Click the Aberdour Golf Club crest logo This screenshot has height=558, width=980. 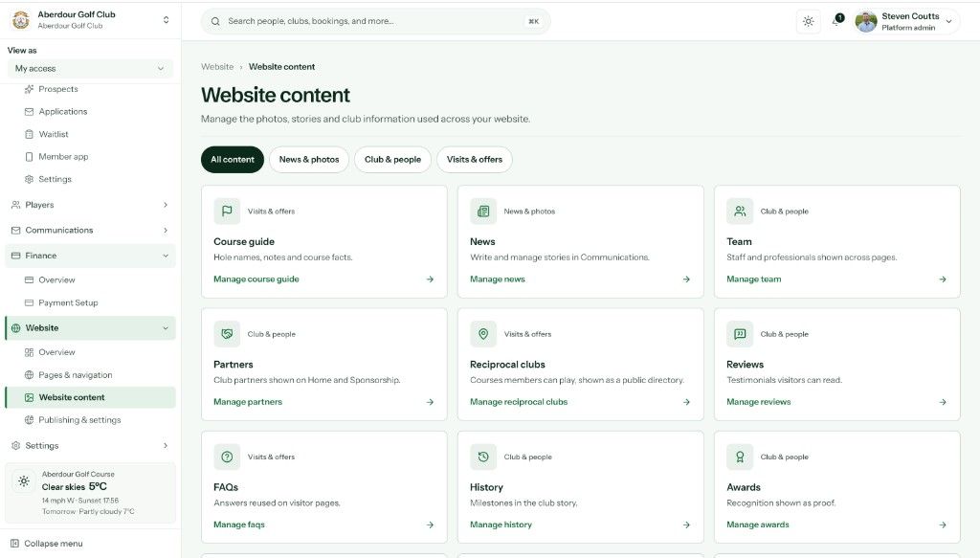click(21, 20)
